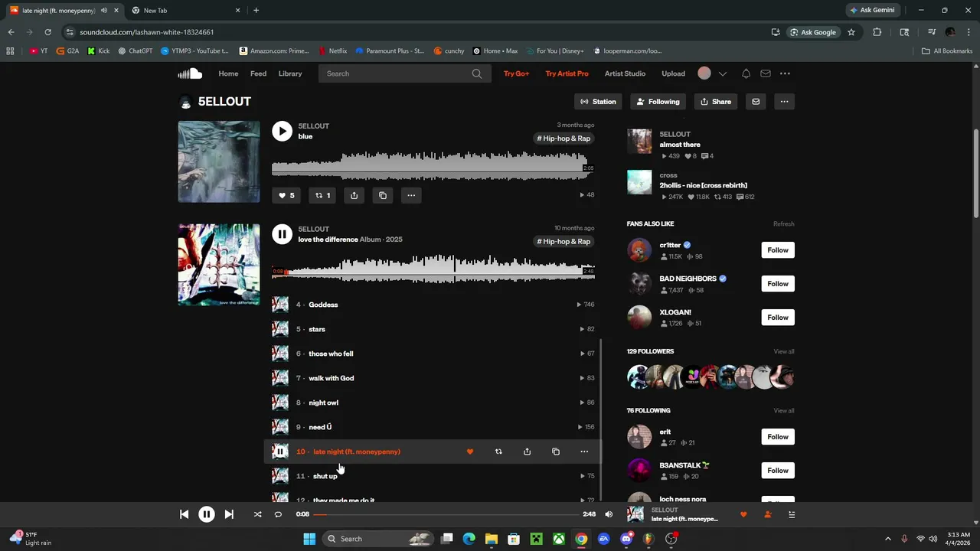Message 5ELLOUT via envelope button
This screenshot has width=980, height=551.
tap(756, 102)
